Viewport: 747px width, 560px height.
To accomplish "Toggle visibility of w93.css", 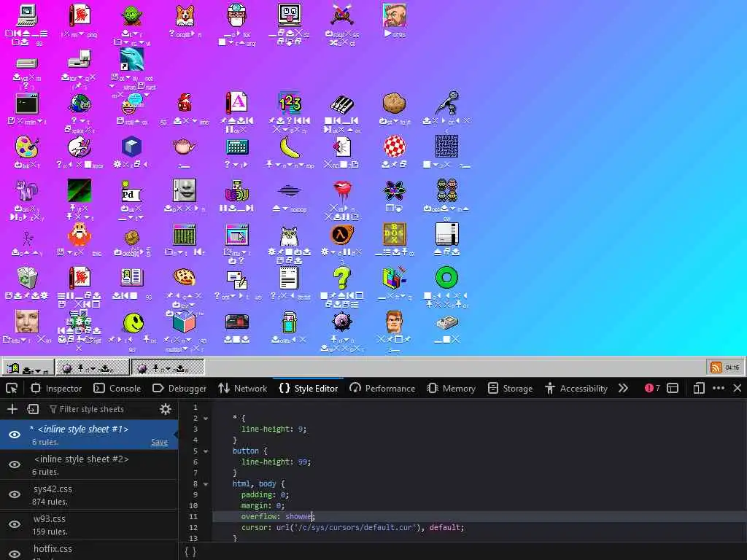I will click(15, 524).
